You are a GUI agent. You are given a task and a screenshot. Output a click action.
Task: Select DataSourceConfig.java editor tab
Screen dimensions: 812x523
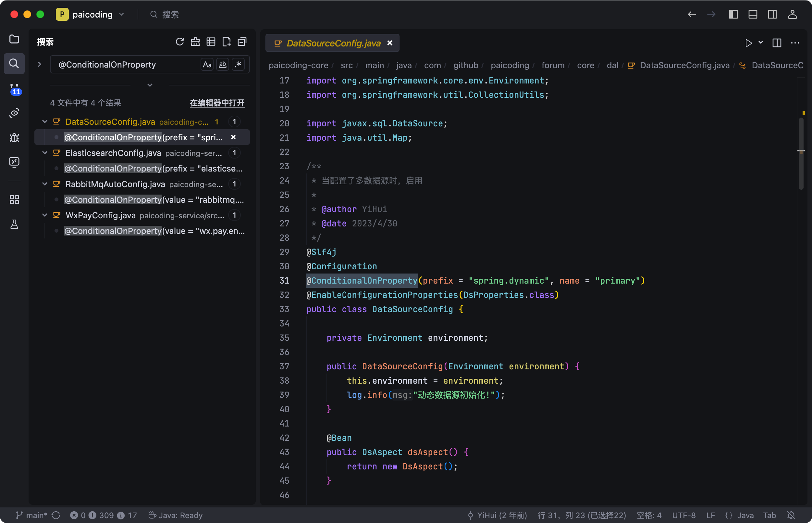coord(333,43)
